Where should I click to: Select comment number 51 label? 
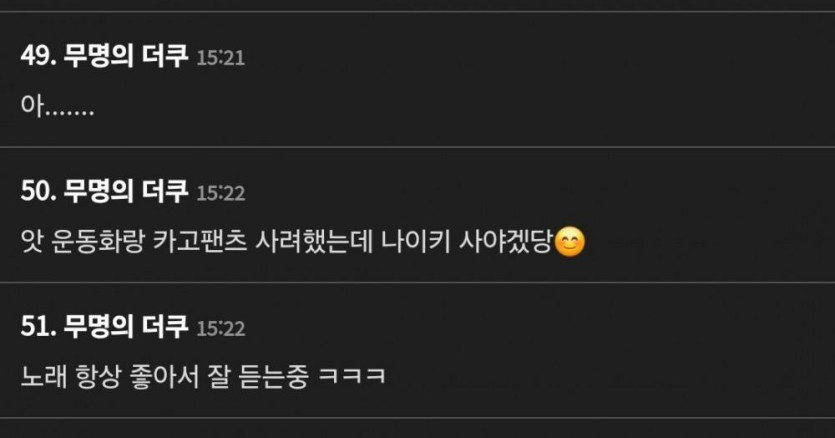click(x=38, y=326)
